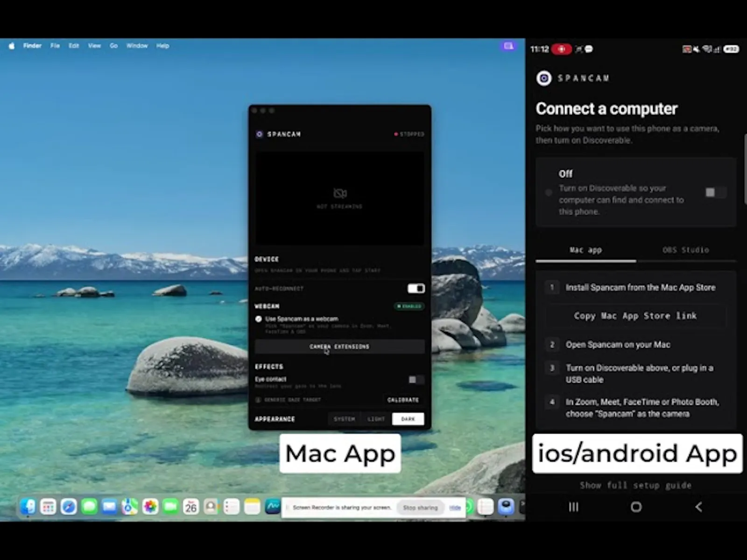Click the Stopped status indicator

[x=409, y=134]
